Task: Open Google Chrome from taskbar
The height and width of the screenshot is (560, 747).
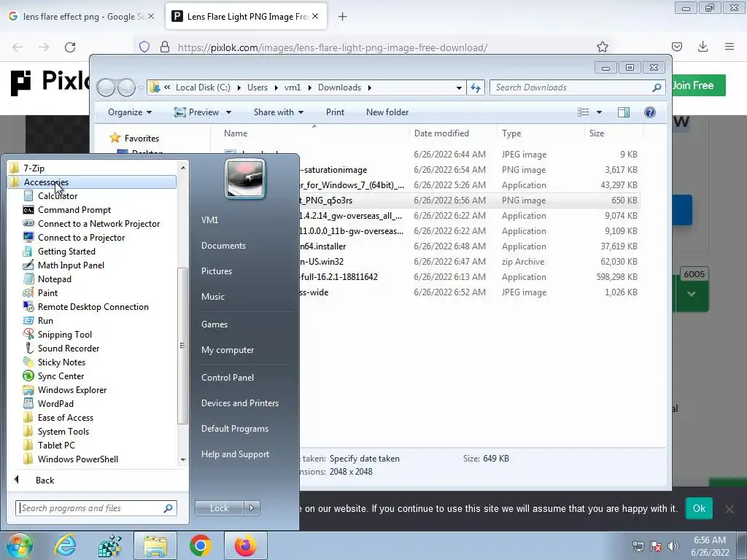Action: (200, 545)
